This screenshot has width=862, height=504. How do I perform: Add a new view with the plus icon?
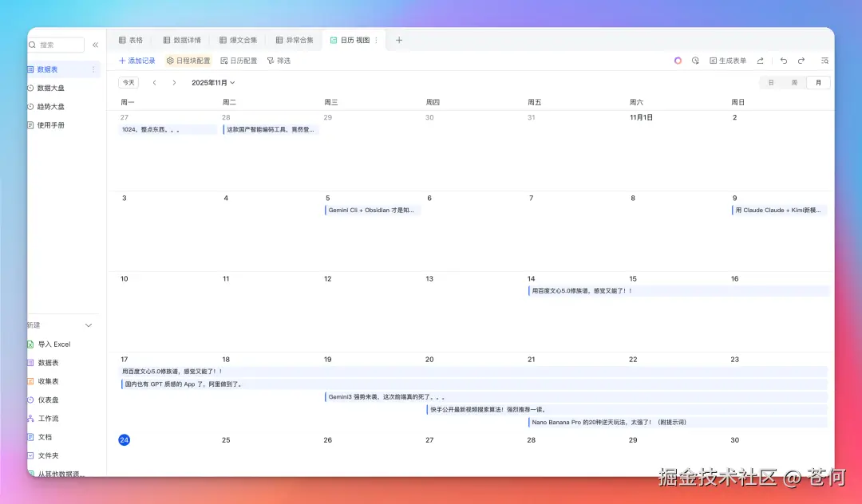click(x=399, y=40)
